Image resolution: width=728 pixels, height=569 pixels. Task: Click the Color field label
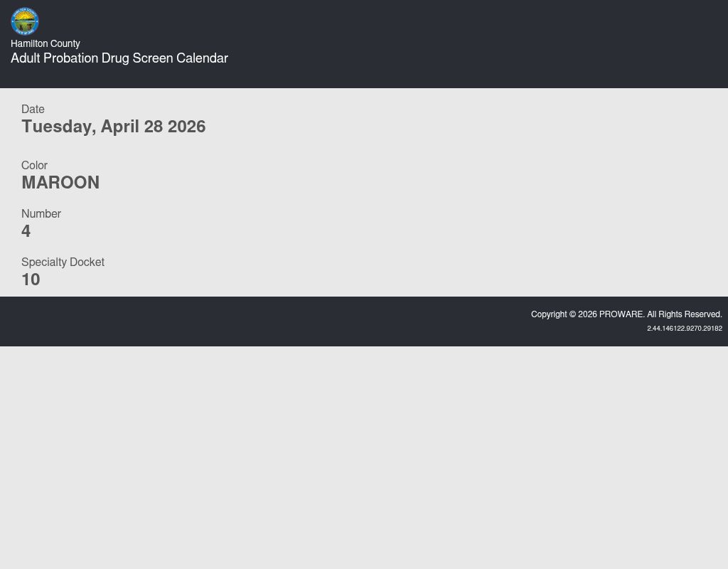[34, 165]
